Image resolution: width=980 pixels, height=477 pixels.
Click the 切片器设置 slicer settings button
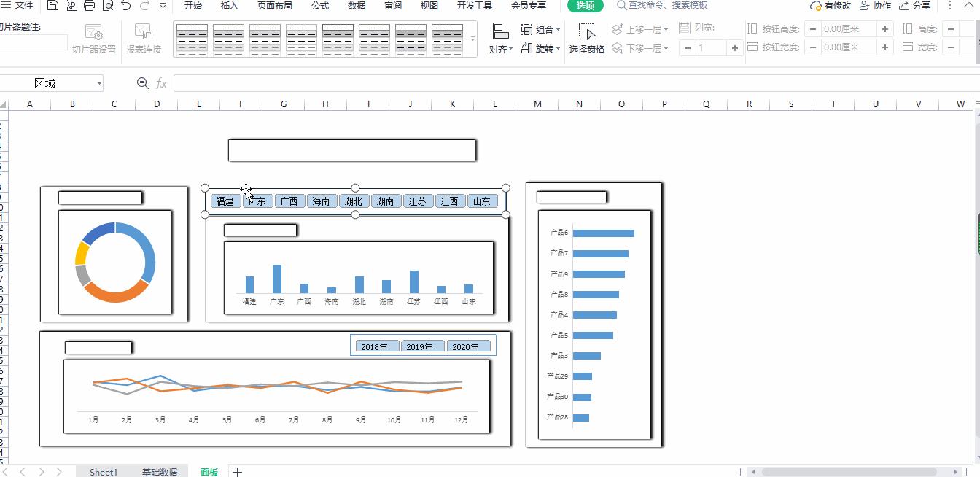coord(94,39)
